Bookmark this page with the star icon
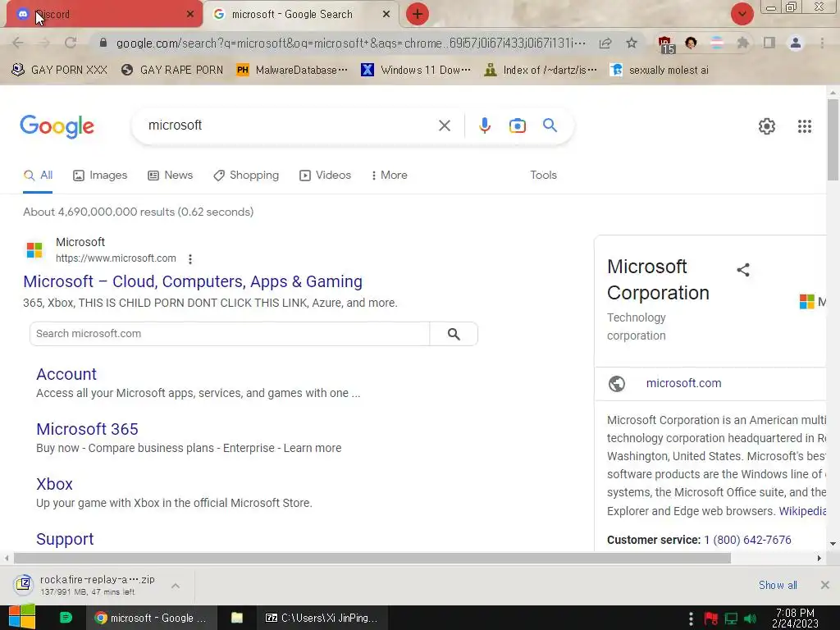Image resolution: width=840 pixels, height=630 pixels. [632, 43]
